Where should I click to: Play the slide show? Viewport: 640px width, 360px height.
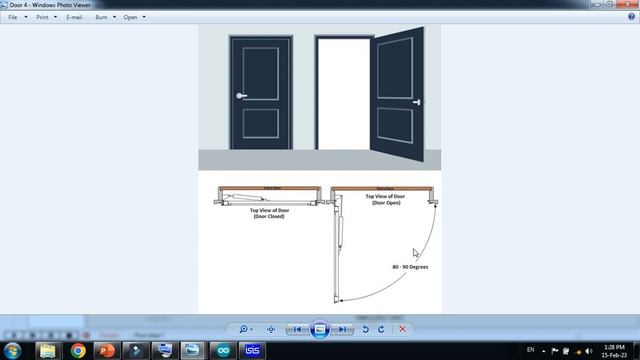pyautogui.click(x=320, y=329)
